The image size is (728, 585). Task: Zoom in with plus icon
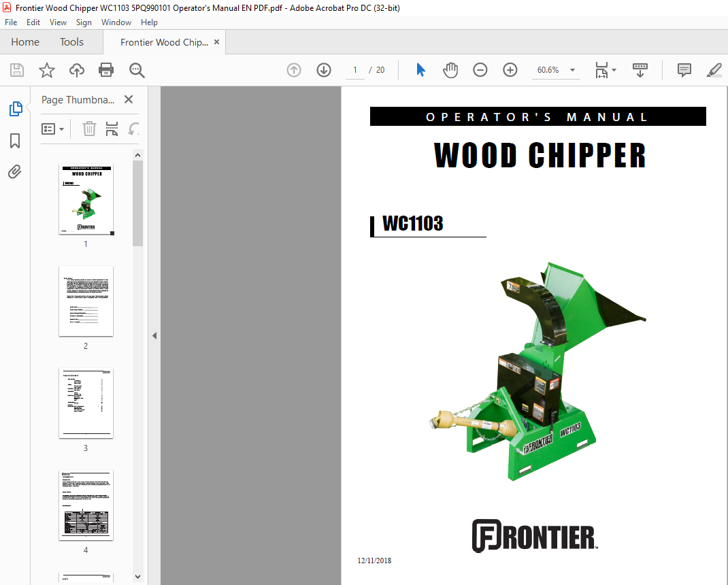(x=510, y=70)
